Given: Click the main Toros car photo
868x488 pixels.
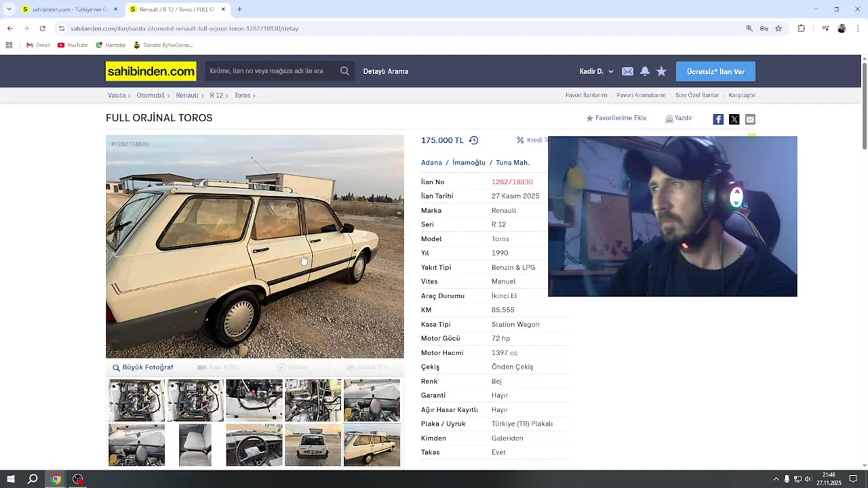Looking at the screenshot, I should [255, 247].
